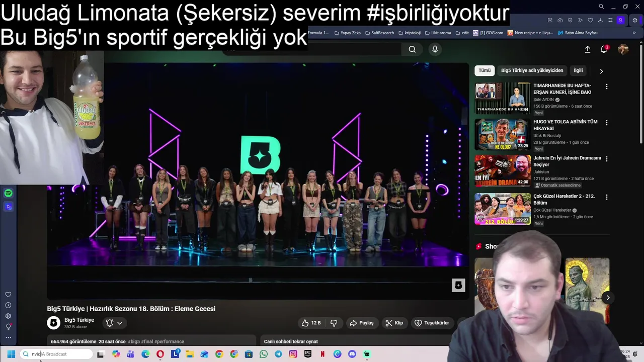This screenshot has height=362, width=644.
Task: Click Opera tab search magnifier in title bar
Action: pos(601,7)
